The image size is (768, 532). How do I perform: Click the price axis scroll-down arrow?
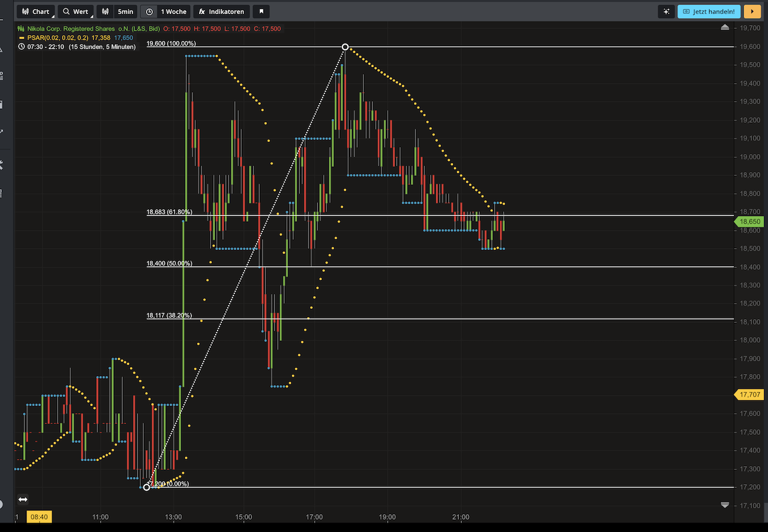click(724, 505)
